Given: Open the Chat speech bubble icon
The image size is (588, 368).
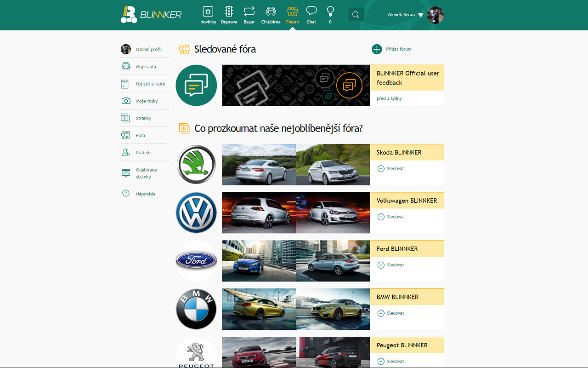Looking at the screenshot, I should 311,11.
